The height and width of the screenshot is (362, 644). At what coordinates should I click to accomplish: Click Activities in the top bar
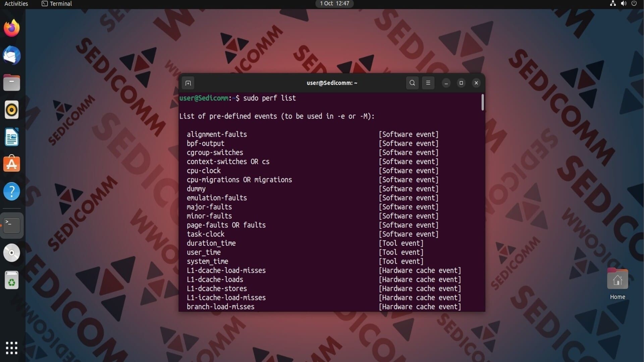click(16, 4)
